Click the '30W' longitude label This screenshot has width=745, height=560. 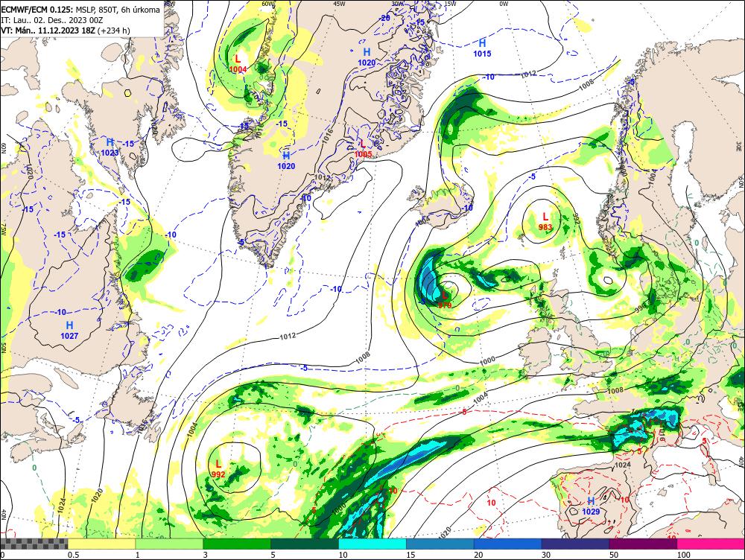(x=397, y=4)
